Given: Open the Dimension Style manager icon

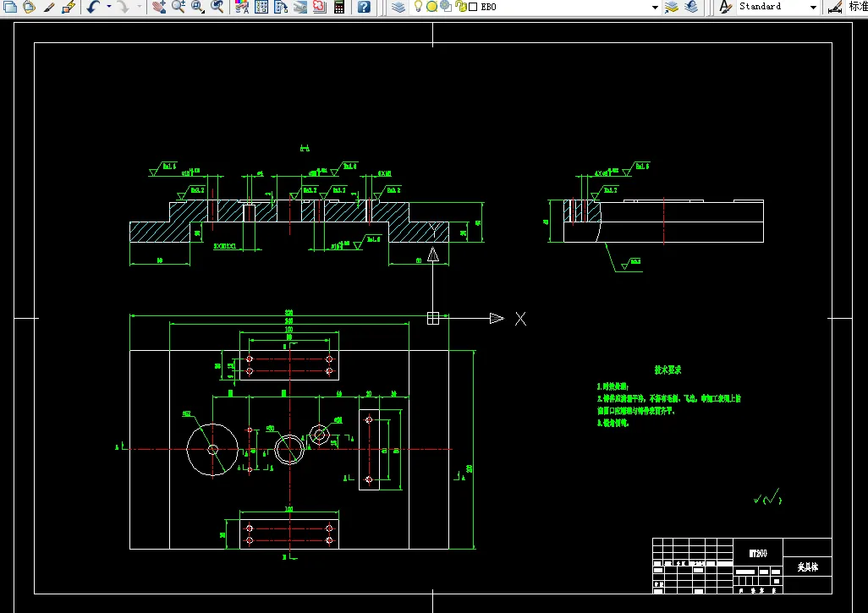Looking at the screenshot, I should tap(835, 7).
